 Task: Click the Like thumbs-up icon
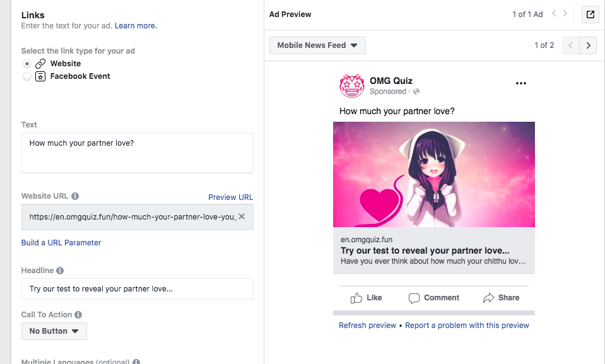pos(356,298)
